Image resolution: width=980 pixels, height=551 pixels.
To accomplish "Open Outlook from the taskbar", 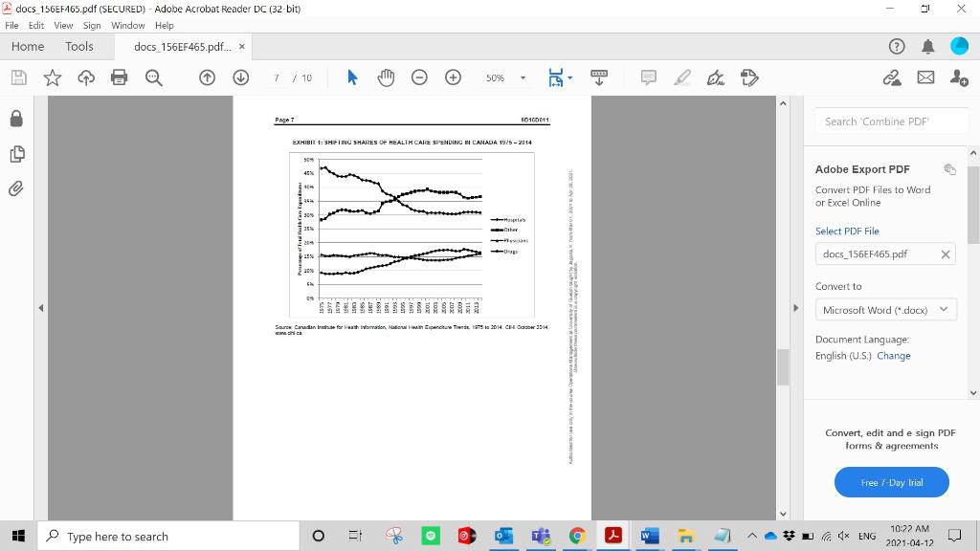I will (x=503, y=536).
